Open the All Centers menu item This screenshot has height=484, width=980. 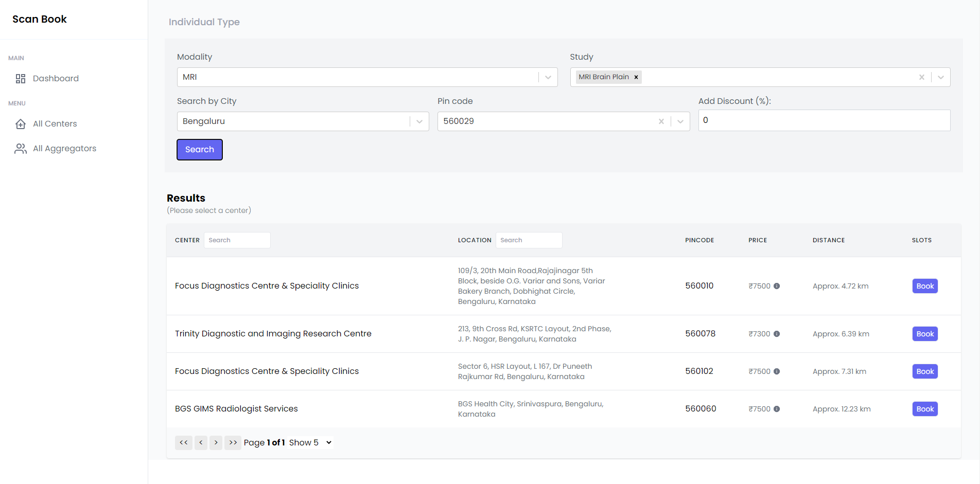pos(55,124)
